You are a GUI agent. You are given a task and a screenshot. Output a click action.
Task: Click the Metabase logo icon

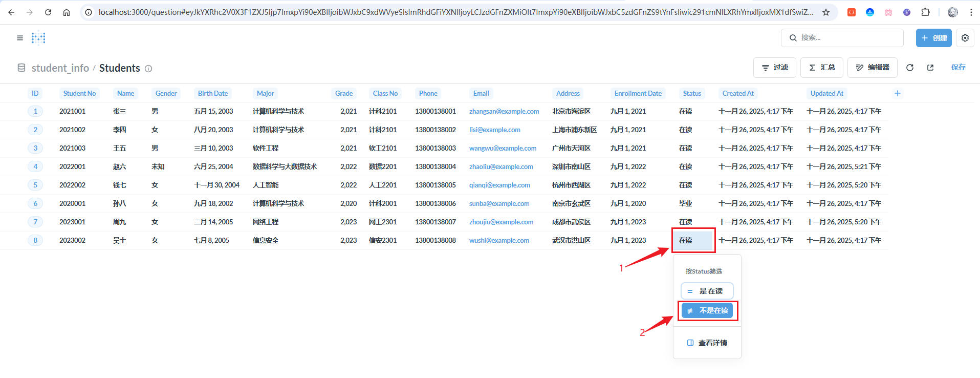(x=38, y=38)
